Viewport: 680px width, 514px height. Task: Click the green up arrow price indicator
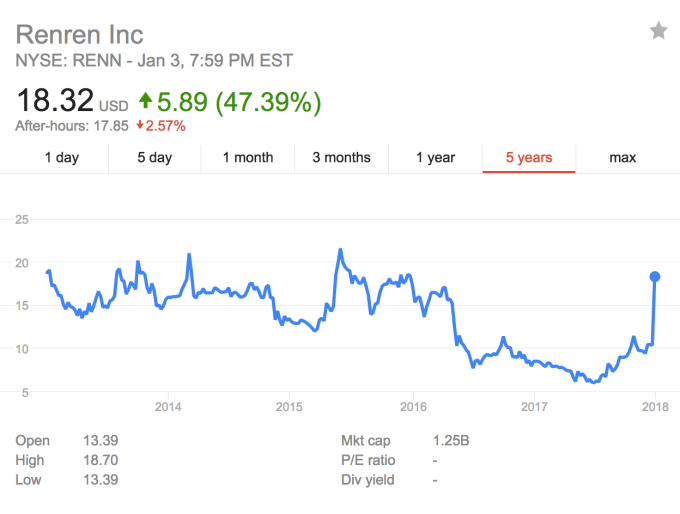tap(148, 101)
